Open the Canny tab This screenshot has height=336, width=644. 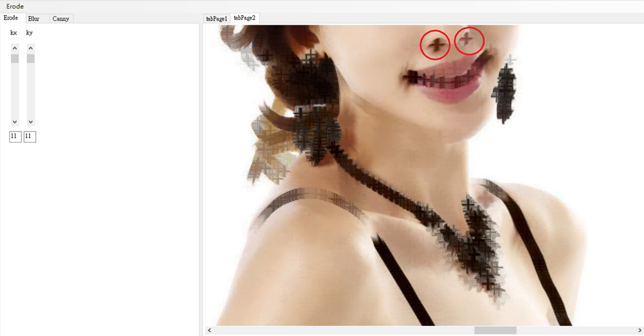point(61,18)
